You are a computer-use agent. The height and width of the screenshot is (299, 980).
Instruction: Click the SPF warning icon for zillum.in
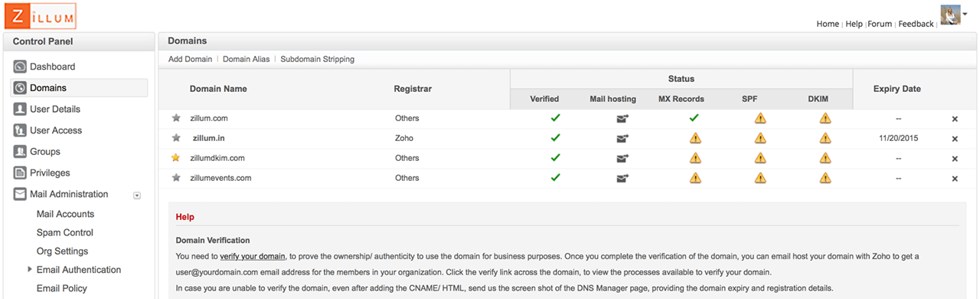pyautogui.click(x=760, y=138)
